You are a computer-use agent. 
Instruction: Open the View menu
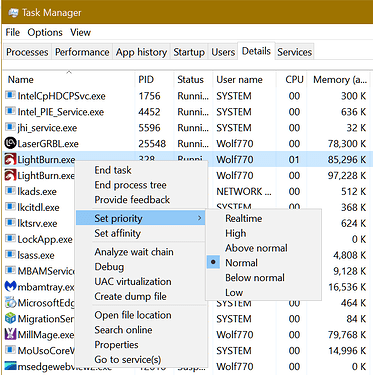coord(80,32)
